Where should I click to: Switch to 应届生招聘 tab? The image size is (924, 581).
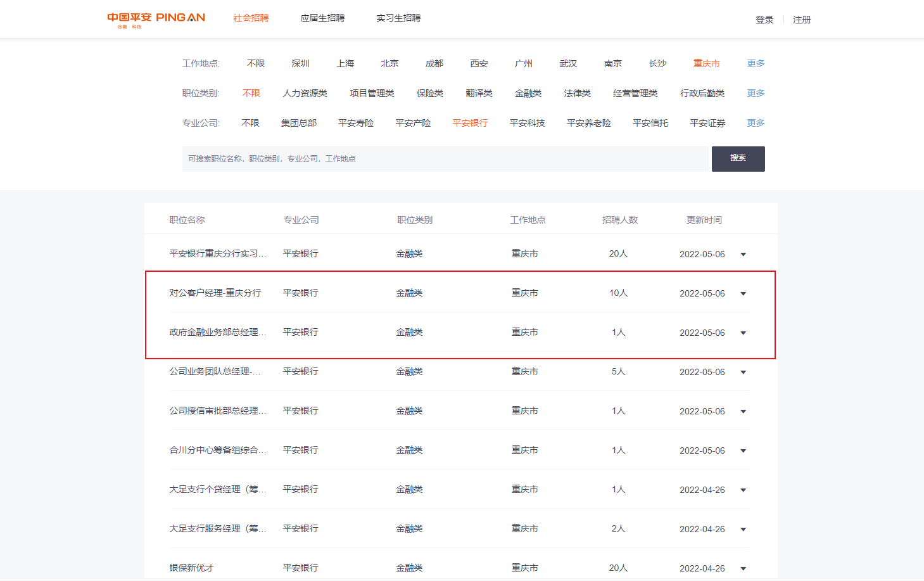(x=322, y=18)
